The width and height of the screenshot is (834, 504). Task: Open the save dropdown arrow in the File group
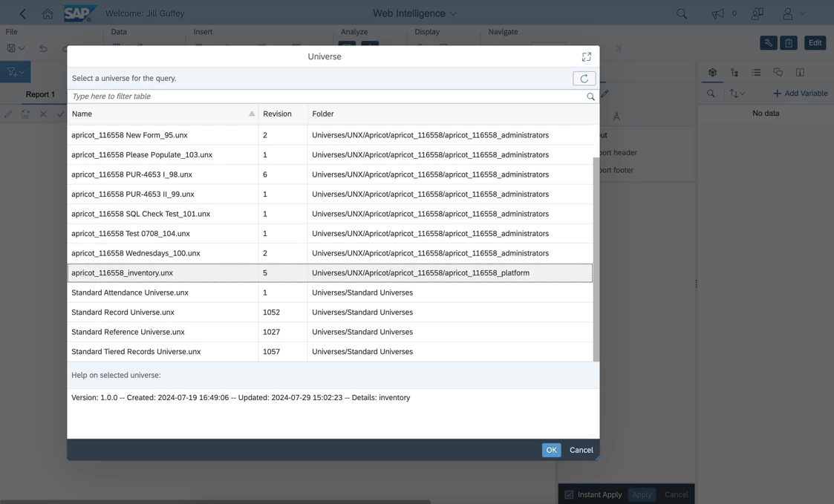tap(22, 48)
